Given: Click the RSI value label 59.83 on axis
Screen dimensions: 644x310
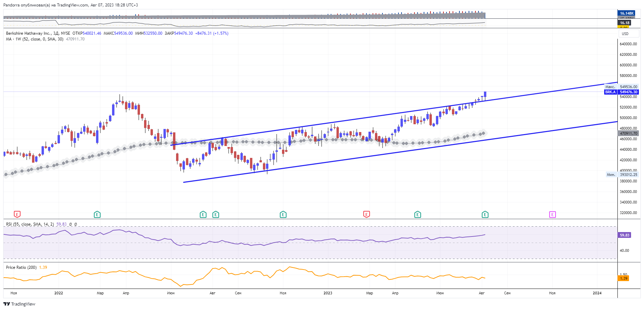Looking at the screenshot, I should tap(625, 235).
